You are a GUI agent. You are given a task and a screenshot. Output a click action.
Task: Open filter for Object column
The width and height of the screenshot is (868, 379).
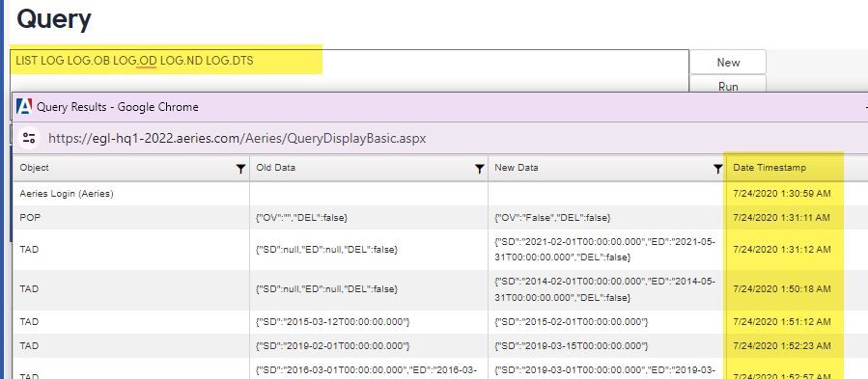(x=240, y=169)
